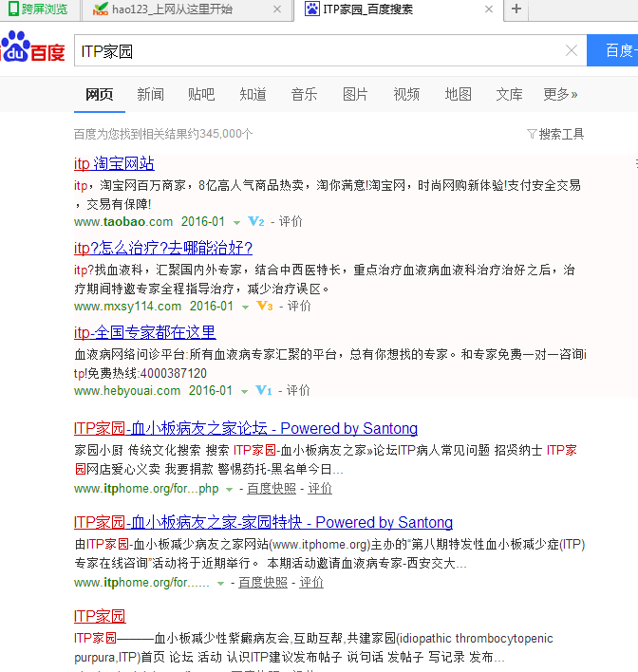Click the V1 credibility badge for hebyouai
The height and width of the screenshot is (672, 638).
coord(264,390)
